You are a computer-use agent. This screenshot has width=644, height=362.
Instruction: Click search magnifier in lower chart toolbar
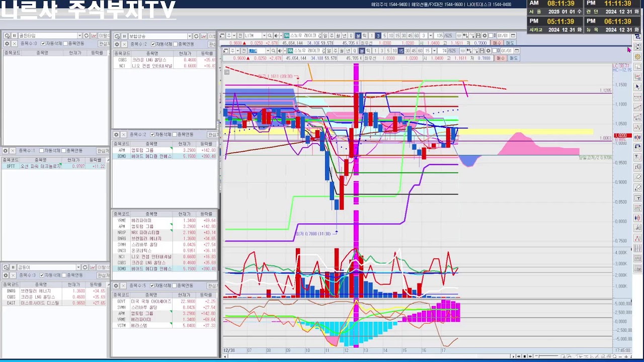pos(274,51)
